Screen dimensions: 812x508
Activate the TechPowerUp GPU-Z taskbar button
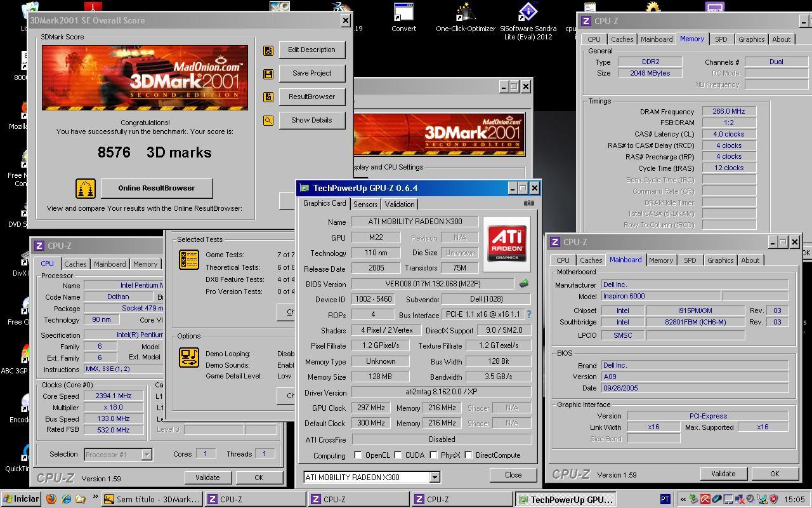565,499
